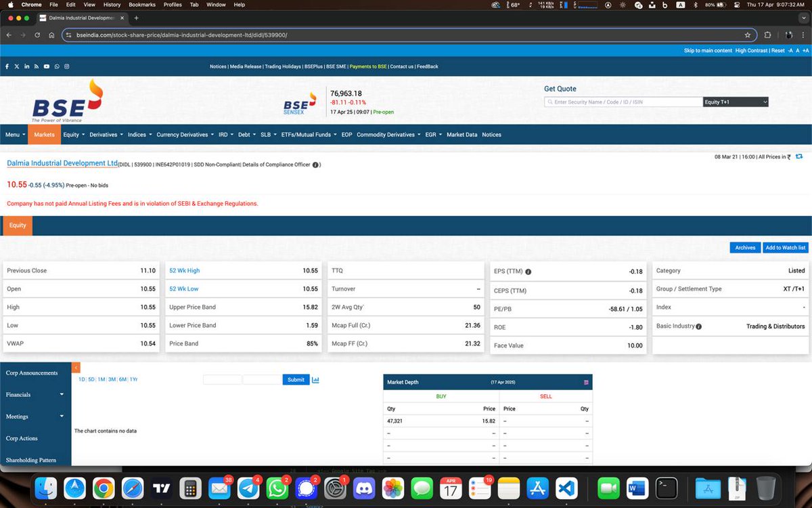Open Dalmia Industrial Development Ltd link
Viewport: 812px width, 508px height.
[x=62, y=163]
